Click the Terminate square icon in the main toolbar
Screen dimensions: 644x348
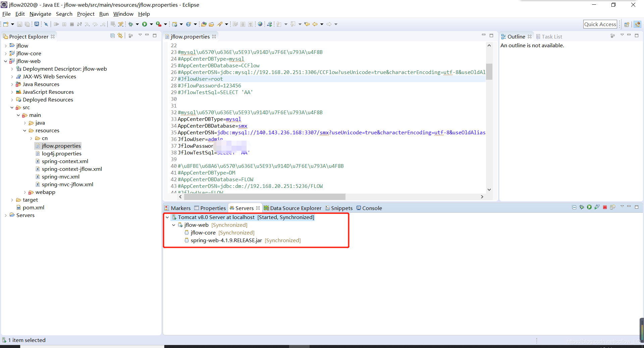[x=72, y=24]
